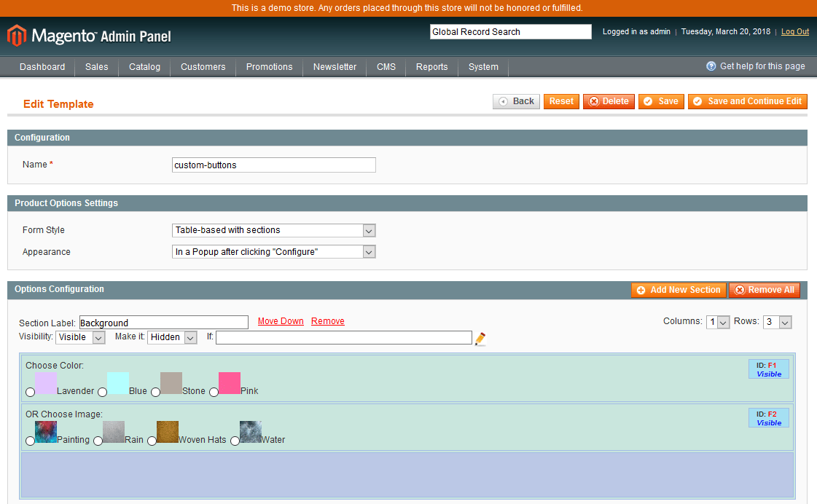Click the Save checkmark icon button
The width and height of the screenshot is (817, 504).
click(x=650, y=101)
